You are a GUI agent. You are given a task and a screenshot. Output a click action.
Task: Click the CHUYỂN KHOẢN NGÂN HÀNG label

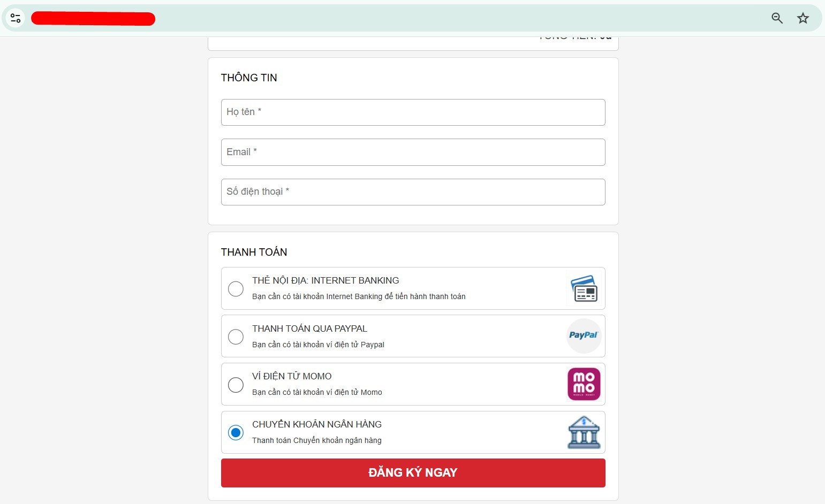tap(317, 424)
